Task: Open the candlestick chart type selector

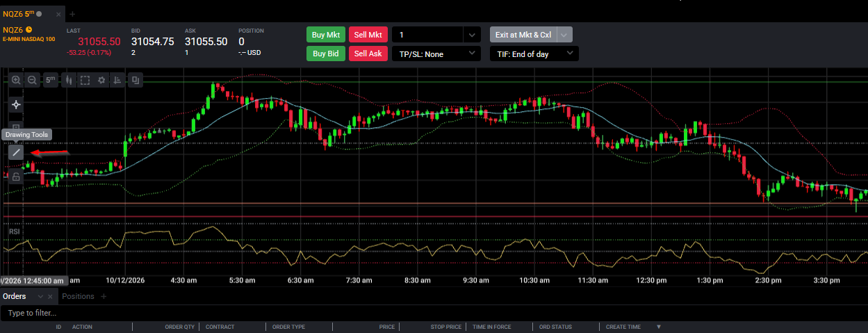Action: point(68,81)
